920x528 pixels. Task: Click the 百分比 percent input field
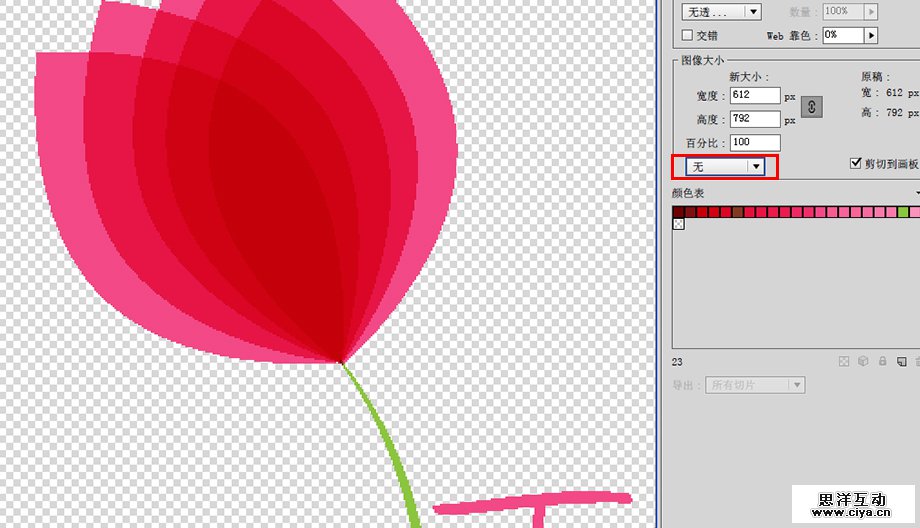coord(755,143)
